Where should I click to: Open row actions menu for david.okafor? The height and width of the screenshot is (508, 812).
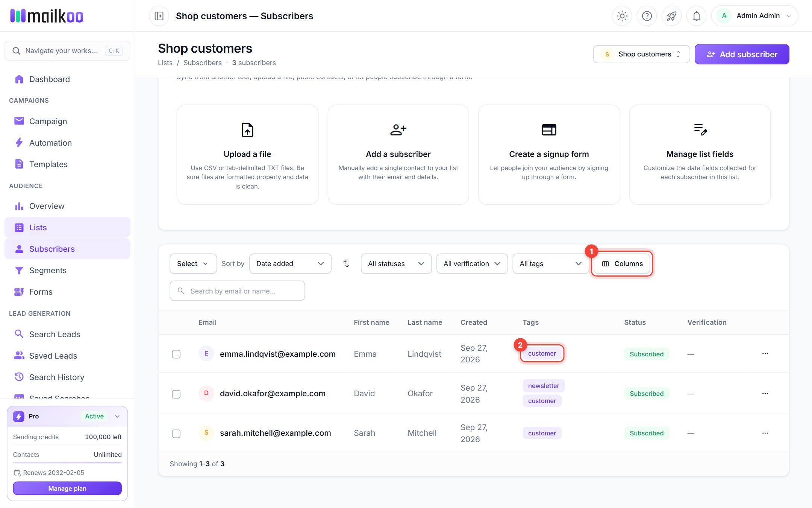point(765,394)
